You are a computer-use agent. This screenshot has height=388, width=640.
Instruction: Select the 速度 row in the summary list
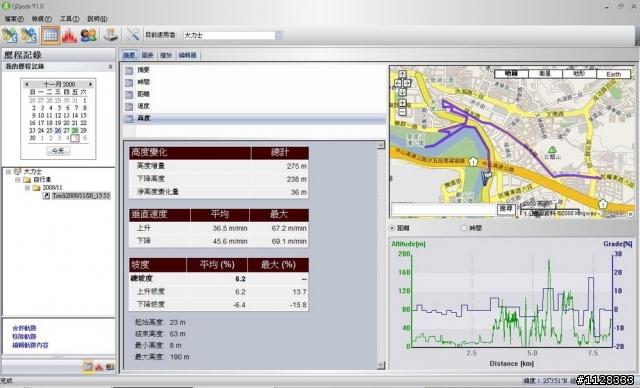(254, 106)
